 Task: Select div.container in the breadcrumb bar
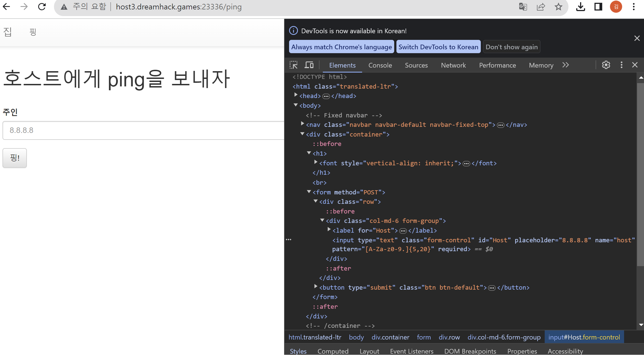click(x=390, y=337)
